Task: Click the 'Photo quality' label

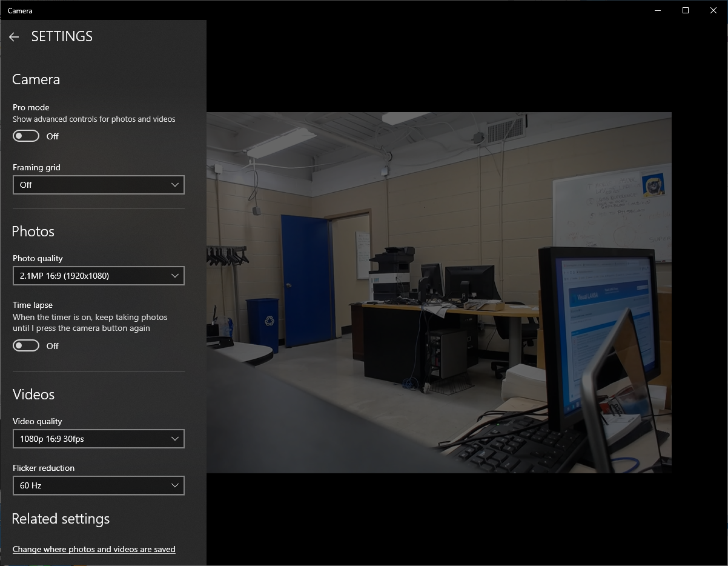Action: [38, 258]
